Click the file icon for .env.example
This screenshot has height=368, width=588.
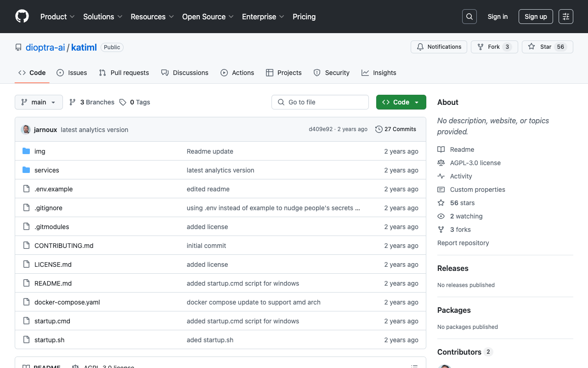tap(26, 189)
